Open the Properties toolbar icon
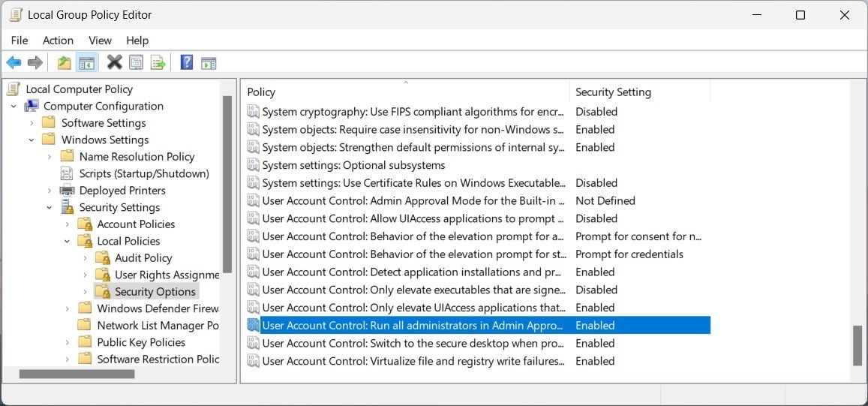The width and height of the screenshot is (868, 406). (x=136, y=62)
